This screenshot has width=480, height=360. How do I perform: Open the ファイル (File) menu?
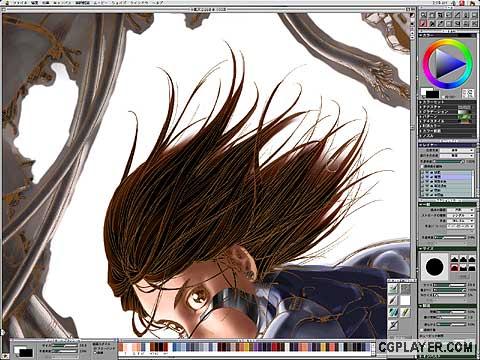21,3
